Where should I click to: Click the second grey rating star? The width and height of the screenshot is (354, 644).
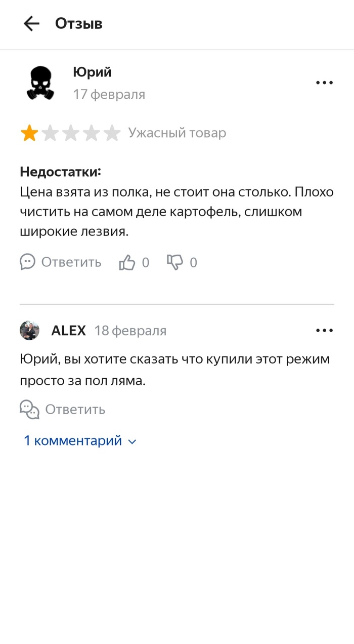coord(50,133)
